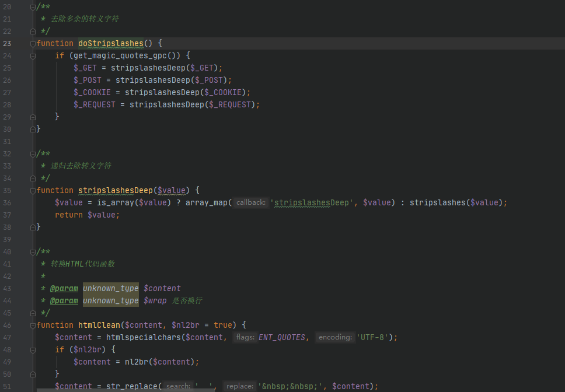
Task: Fold the docblock starting at line 40
Action: coord(33,251)
